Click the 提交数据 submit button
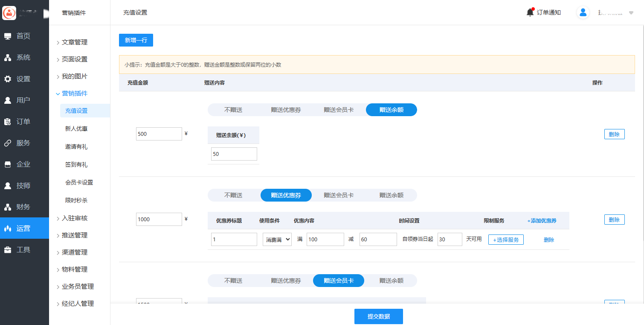 point(378,316)
